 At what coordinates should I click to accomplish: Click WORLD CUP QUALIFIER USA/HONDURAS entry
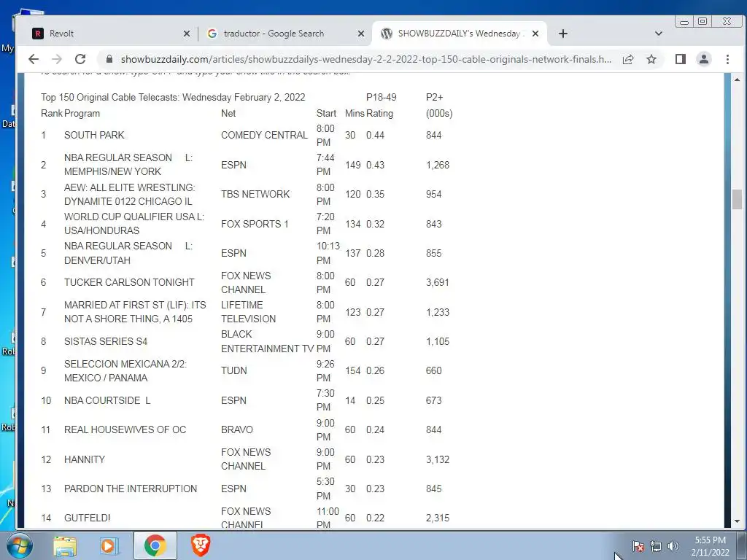134,223
